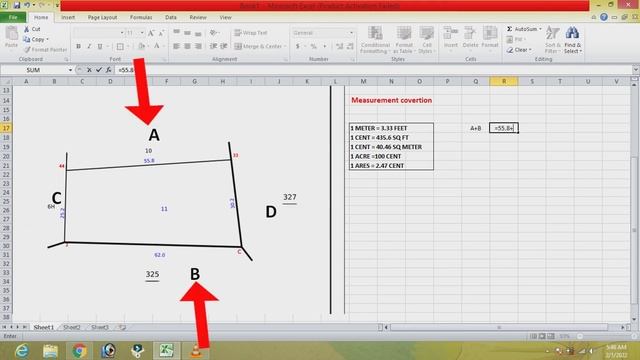Viewport: 640px width, 360px height.
Task: Click the Center alignment icon
Action: tap(187, 47)
